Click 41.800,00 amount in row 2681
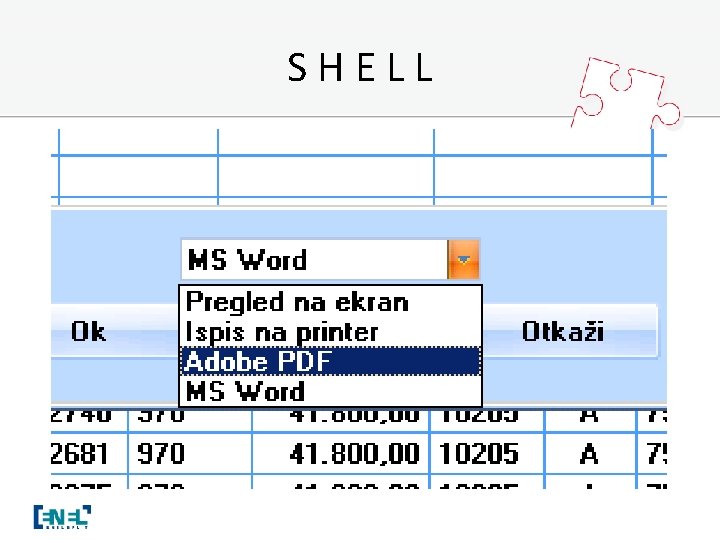Screen dimensions: 720x540 [x=341, y=454]
